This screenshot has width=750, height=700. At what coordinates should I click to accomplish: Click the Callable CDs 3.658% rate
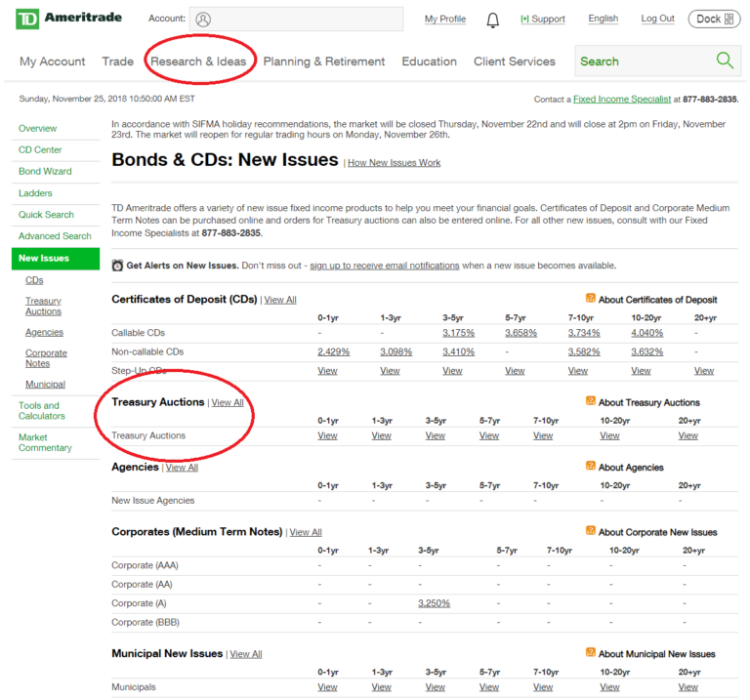pyautogui.click(x=521, y=333)
